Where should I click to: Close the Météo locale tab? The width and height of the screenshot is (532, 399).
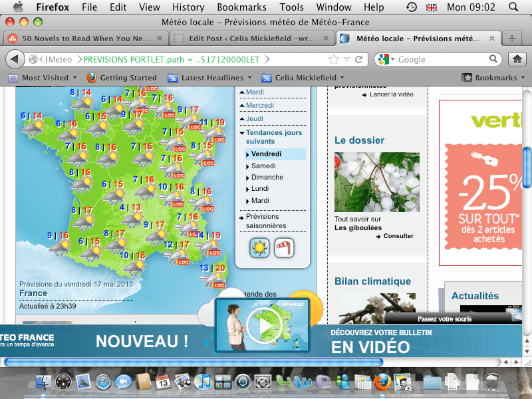(x=491, y=39)
